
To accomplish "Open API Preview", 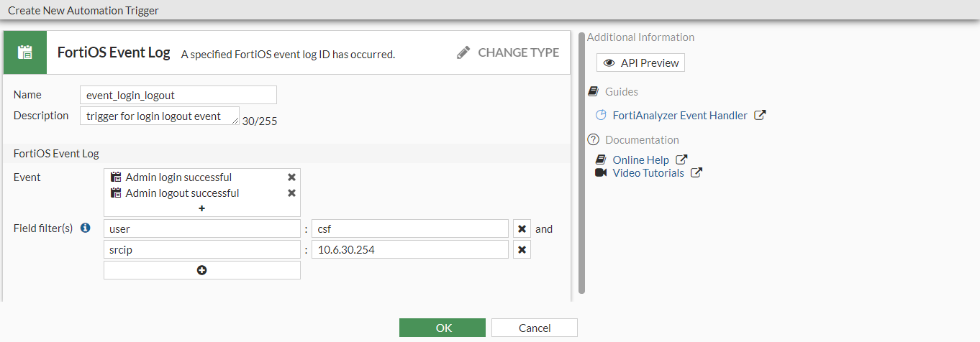I will coord(640,63).
